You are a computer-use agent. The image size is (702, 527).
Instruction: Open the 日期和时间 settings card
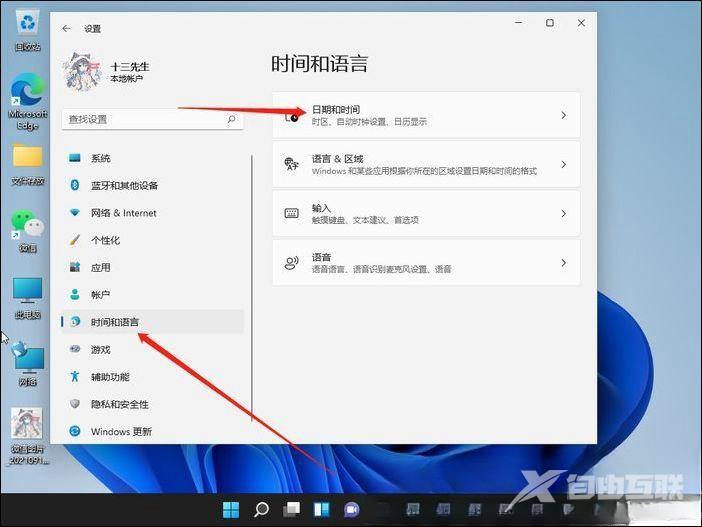click(426, 115)
